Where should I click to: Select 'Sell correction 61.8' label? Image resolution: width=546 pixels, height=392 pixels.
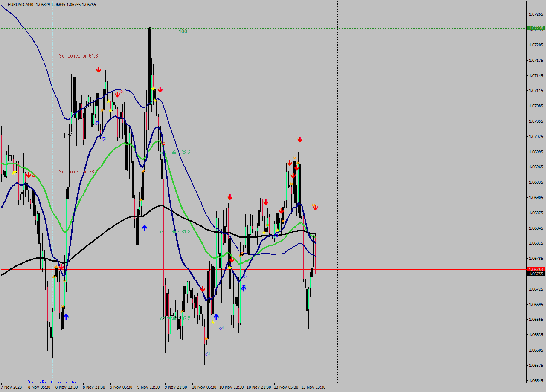(x=78, y=56)
